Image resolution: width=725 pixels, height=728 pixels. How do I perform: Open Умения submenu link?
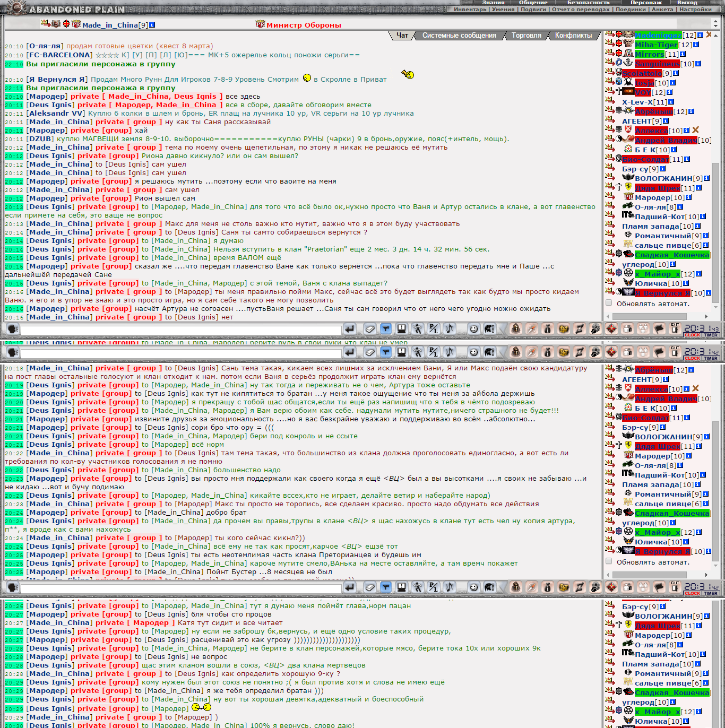click(x=503, y=10)
